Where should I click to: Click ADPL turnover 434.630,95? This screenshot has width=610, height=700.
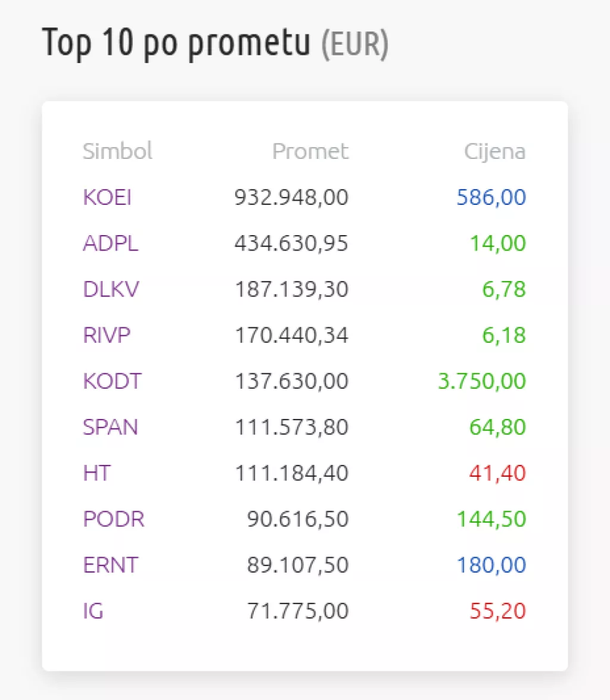tap(291, 243)
